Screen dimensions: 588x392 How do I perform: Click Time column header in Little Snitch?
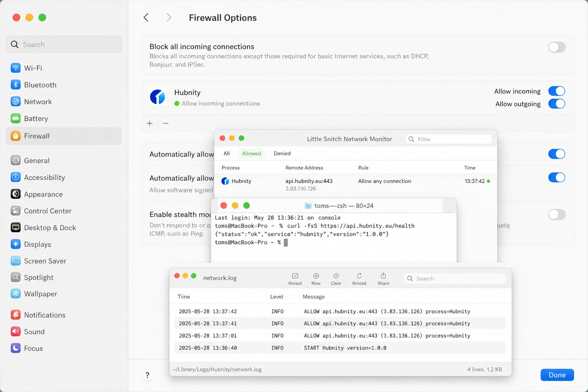470,168
